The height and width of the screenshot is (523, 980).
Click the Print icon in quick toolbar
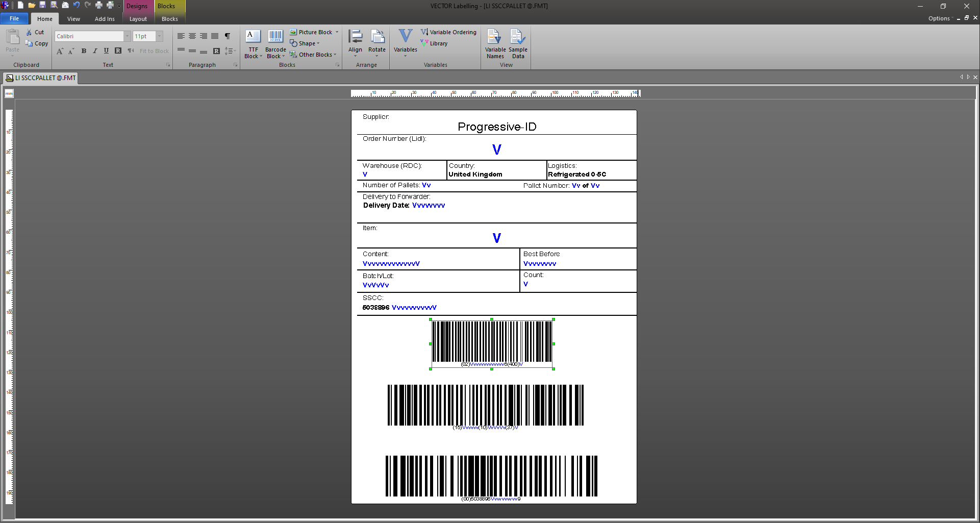99,6
